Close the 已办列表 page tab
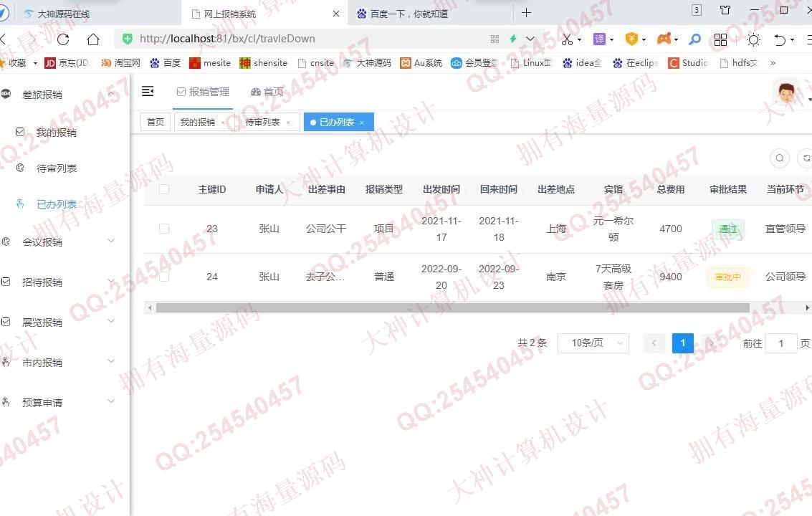Image resolution: width=812 pixels, height=516 pixels. click(362, 123)
